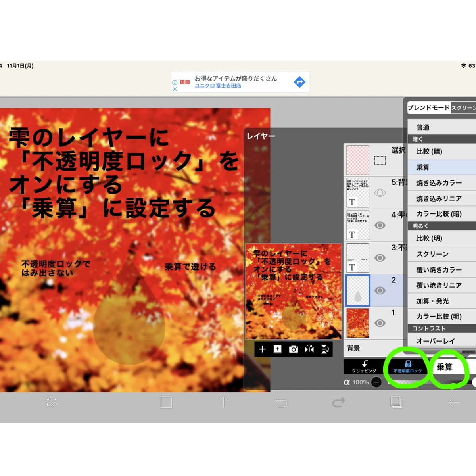Screen dimensions: 476x476
Task: Hide layer 1 with its eye icon
Action: (380, 323)
